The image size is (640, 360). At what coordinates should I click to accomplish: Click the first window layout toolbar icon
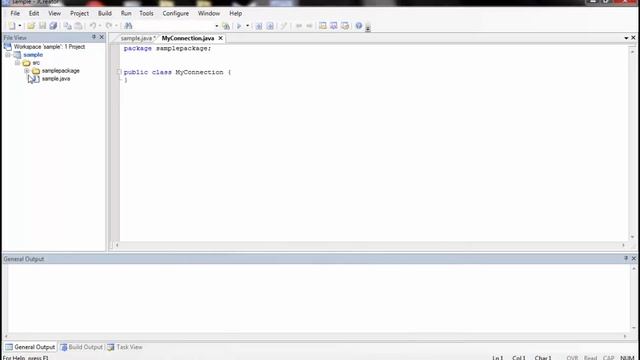coord(322,26)
